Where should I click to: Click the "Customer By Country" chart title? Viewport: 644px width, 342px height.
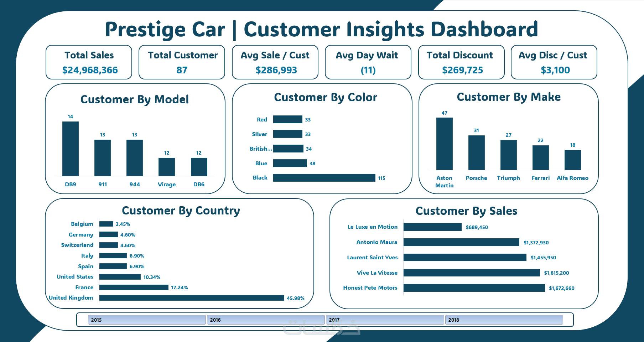click(x=181, y=211)
